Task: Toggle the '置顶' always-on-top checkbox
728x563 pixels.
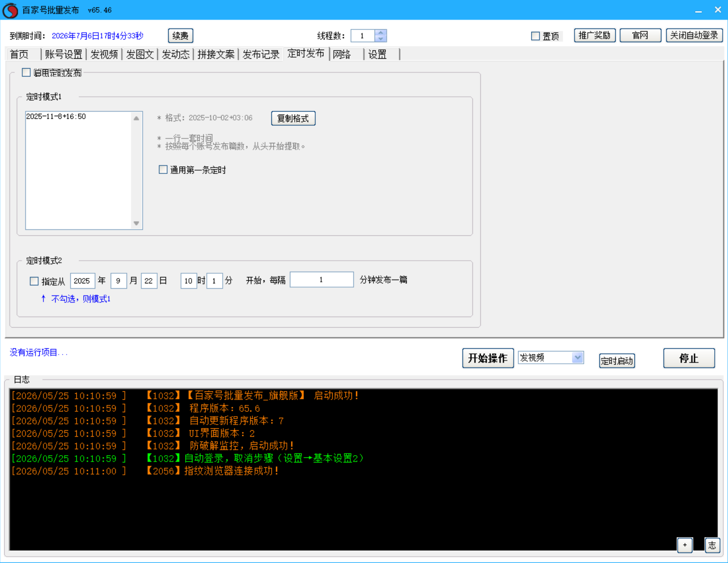Action: [x=535, y=36]
